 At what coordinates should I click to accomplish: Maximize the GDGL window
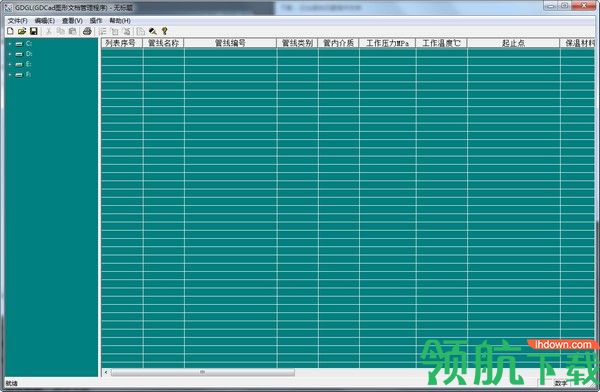click(x=564, y=6)
